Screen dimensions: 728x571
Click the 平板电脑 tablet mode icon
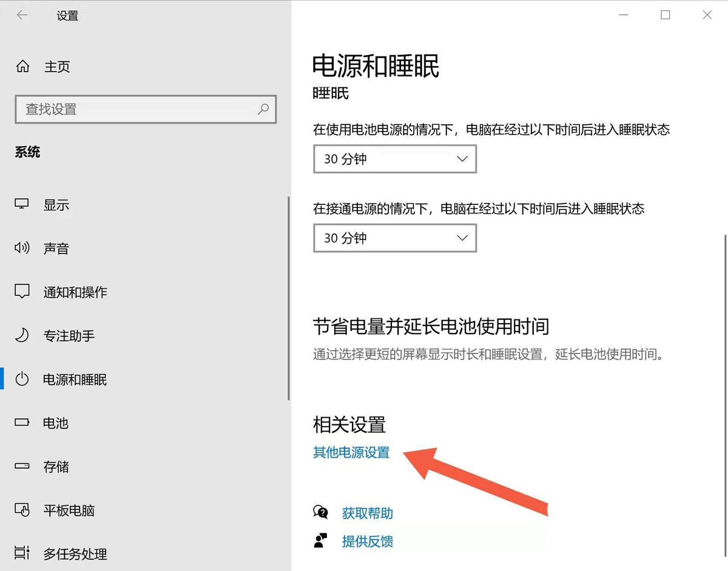[22, 510]
